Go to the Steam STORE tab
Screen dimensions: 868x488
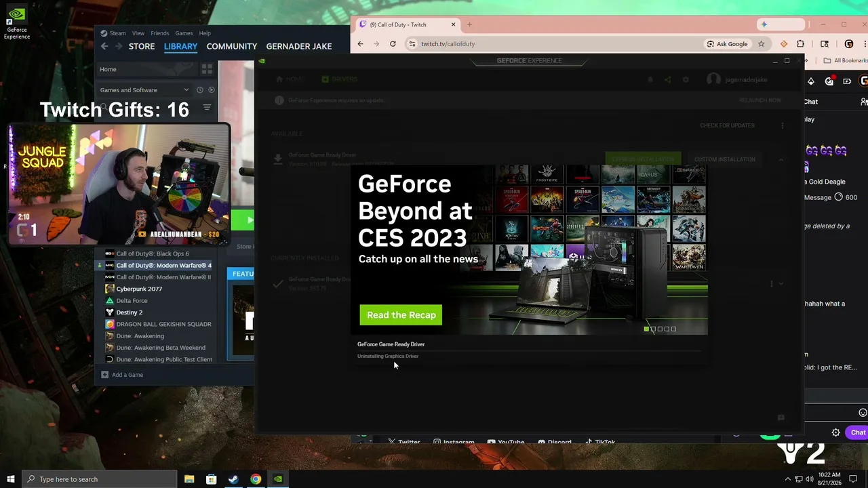(142, 46)
